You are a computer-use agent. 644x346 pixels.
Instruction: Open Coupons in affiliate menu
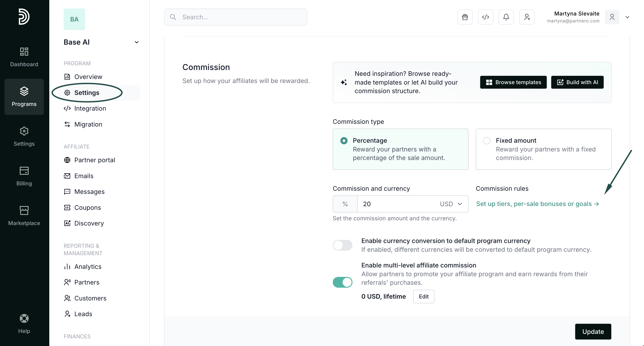click(87, 208)
